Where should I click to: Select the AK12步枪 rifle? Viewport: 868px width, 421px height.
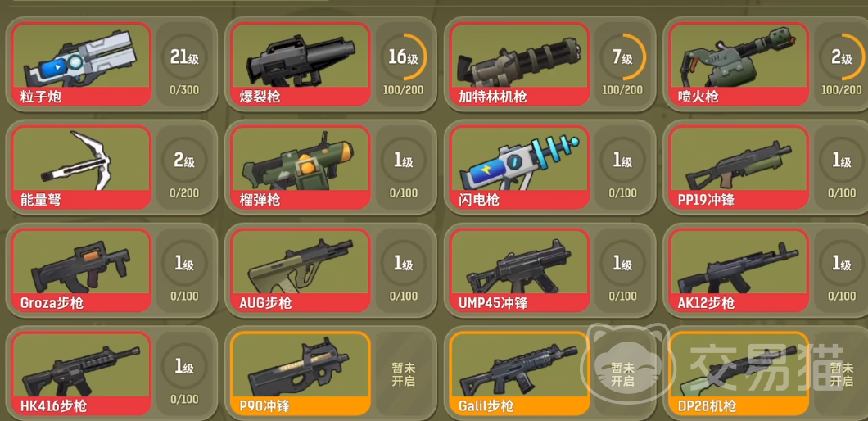tap(739, 270)
